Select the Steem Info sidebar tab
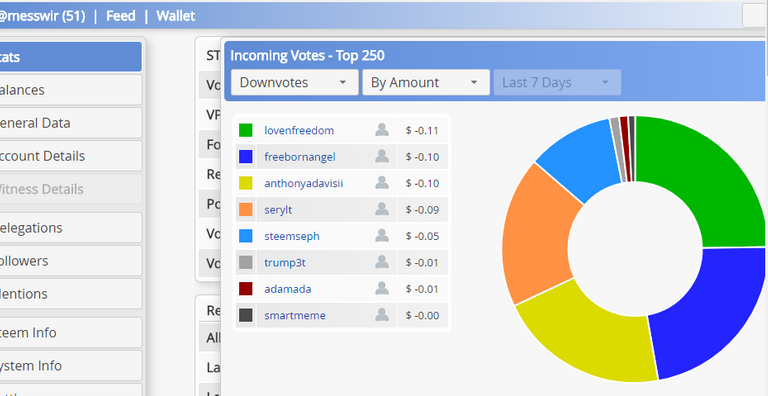 tap(71, 332)
